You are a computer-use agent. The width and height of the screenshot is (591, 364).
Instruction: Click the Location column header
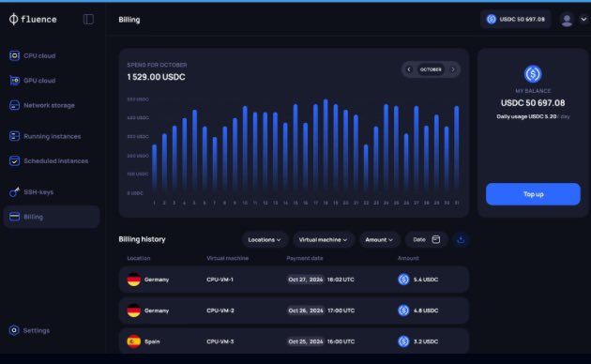click(139, 258)
